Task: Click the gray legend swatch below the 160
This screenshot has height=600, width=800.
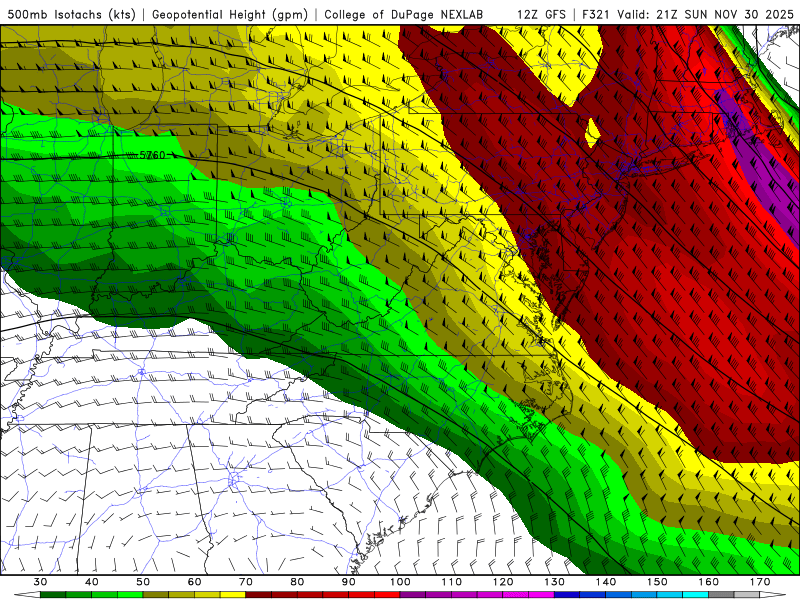Action: click(721, 595)
